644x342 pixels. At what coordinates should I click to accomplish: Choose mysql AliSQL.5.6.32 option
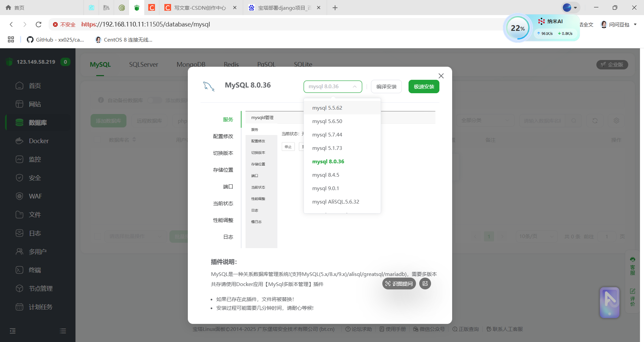[342, 202]
